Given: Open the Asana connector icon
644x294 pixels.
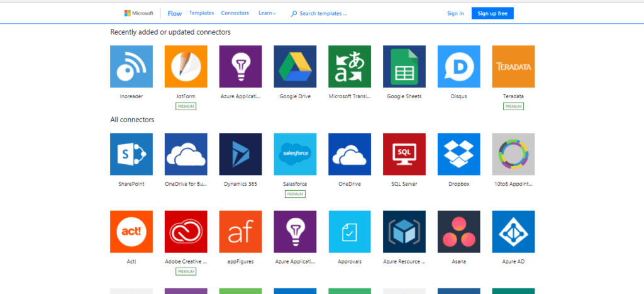Looking at the screenshot, I should (x=458, y=232).
